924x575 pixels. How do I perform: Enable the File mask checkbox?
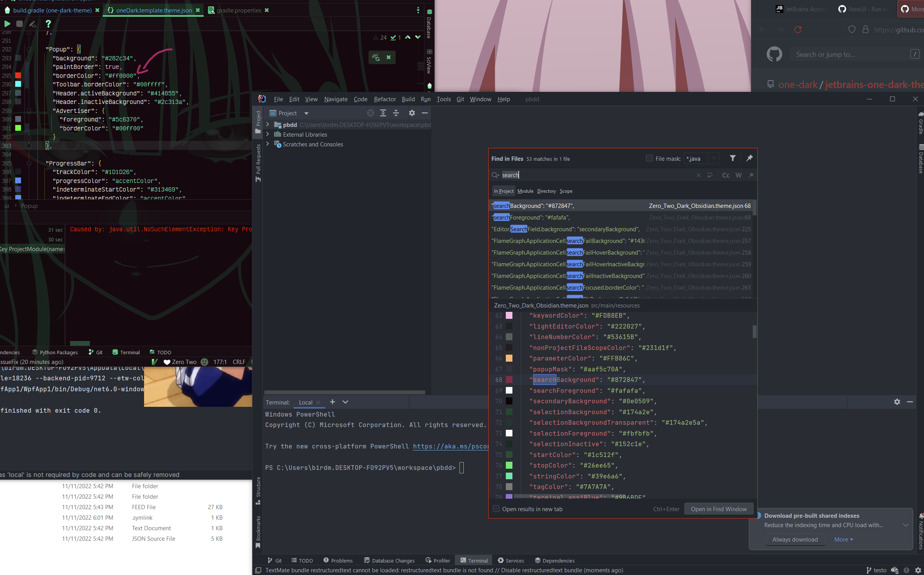pyautogui.click(x=649, y=158)
